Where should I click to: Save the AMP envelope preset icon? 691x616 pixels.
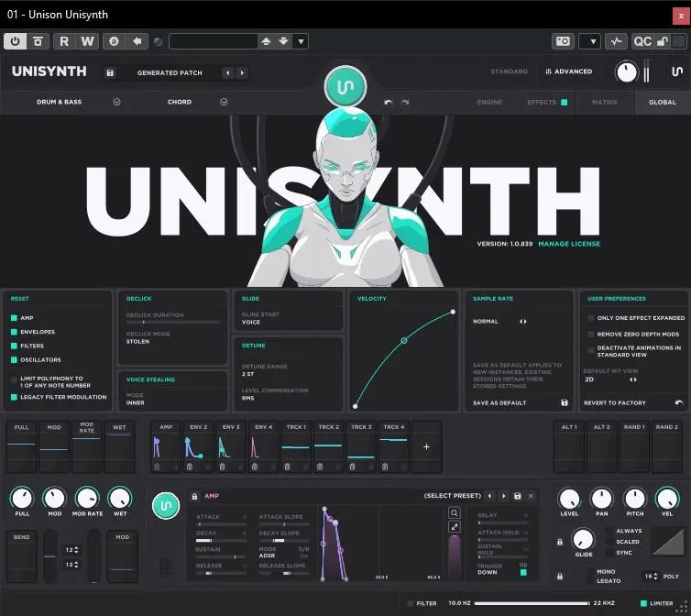518,496
